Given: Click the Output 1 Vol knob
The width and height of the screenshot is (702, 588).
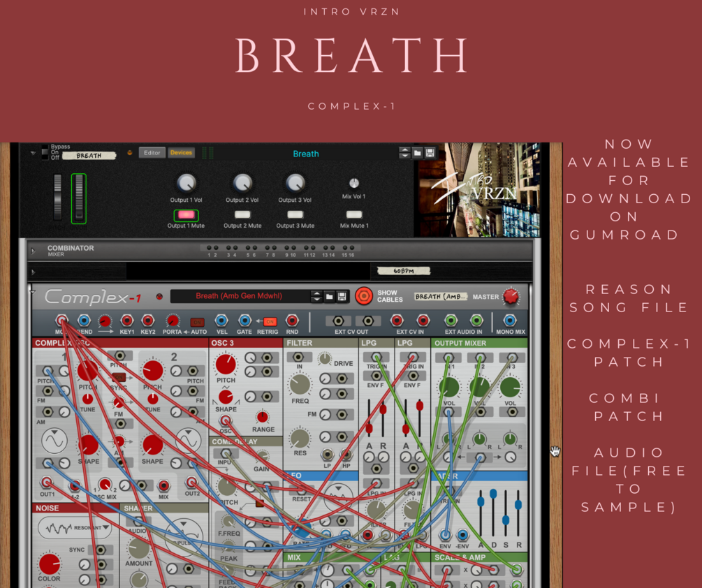Looking at the screenshot, I should [187, 182].
